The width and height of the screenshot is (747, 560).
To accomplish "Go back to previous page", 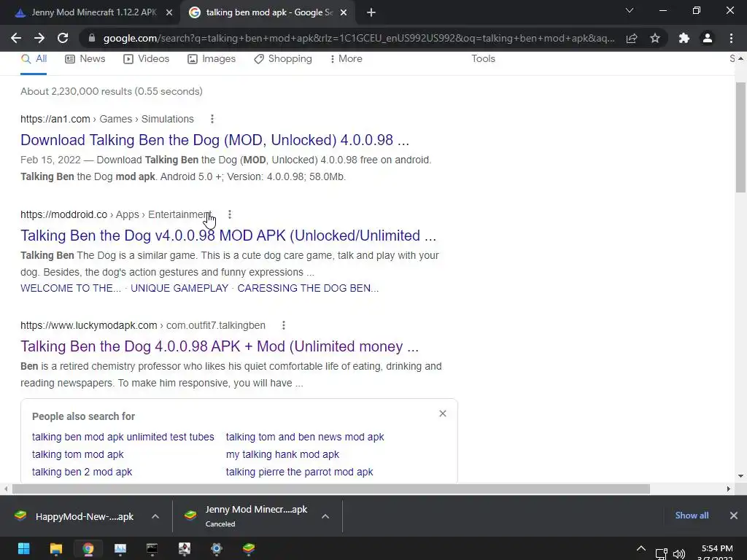I will [x=16, y=38].
